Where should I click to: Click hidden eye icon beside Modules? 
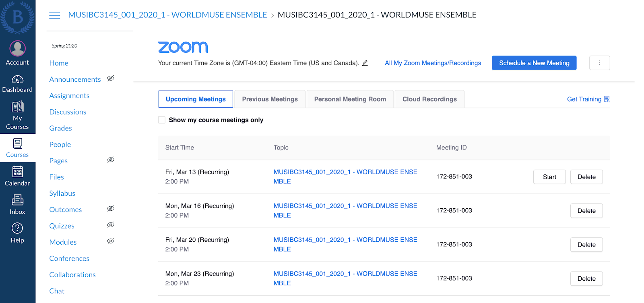point(111,241)
